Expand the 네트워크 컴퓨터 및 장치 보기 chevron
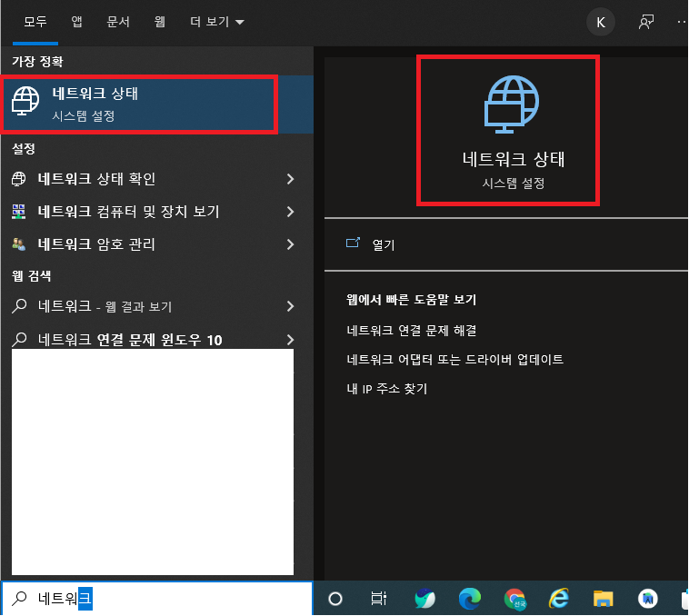Screen dimensions: 689x616 pyautogui.click(x=290, y=212)
